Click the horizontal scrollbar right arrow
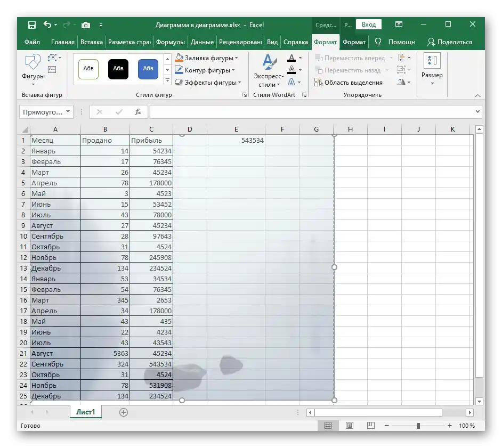The height and width of the screenshot is (448, 502). [x=469, y=412]
